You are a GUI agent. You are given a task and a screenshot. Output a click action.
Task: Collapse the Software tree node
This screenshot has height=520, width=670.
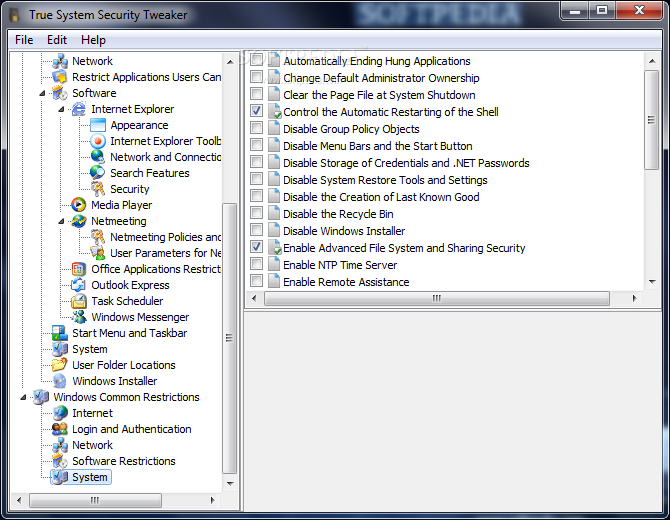click(x=42, y=93)
